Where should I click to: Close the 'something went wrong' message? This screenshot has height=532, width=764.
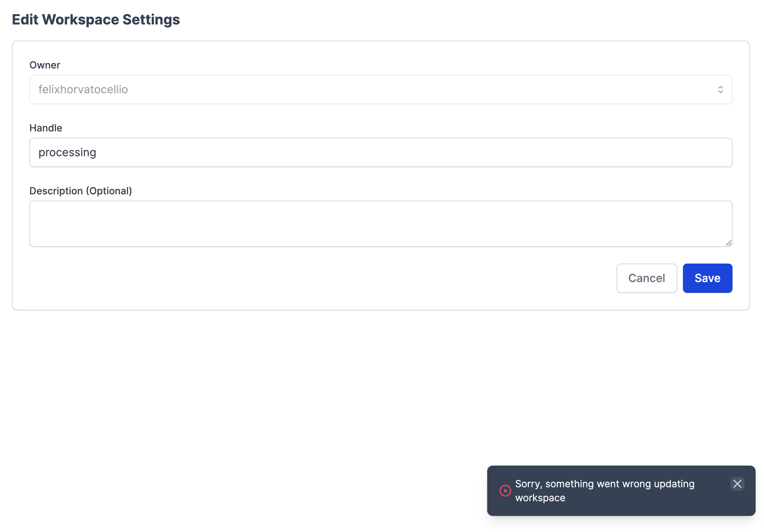[737, 484]
